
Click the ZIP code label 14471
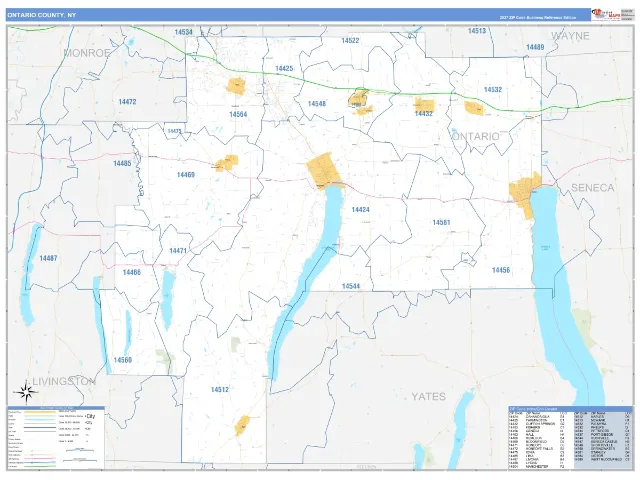[178, 251]
